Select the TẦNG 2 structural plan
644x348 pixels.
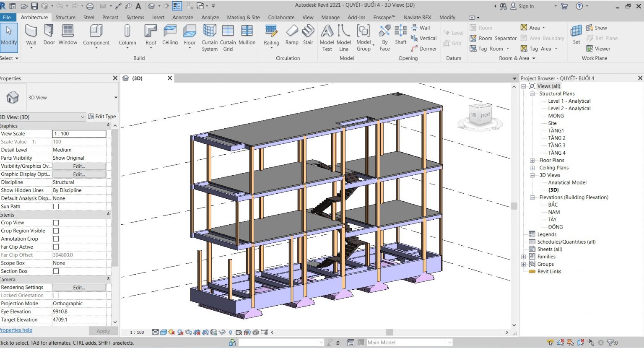pyautogui.click(x=557, y=138)
